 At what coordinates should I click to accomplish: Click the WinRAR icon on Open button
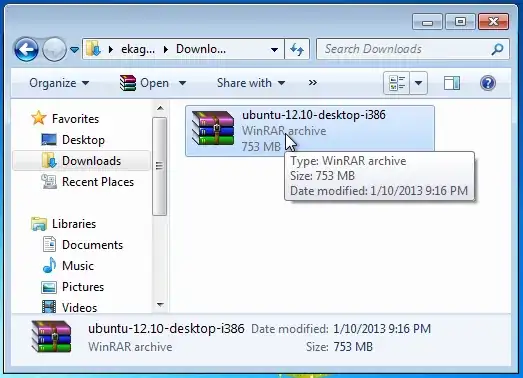128,83
